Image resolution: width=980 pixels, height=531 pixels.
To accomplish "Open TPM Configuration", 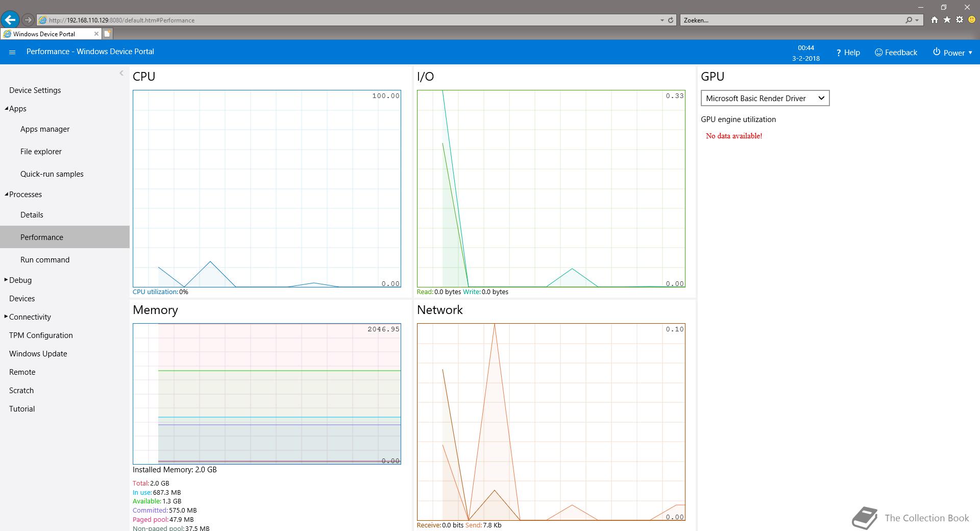I will [41, 335].
